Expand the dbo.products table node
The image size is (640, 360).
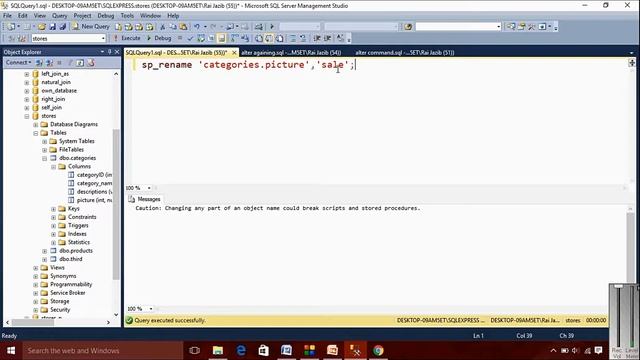(44, 251)
